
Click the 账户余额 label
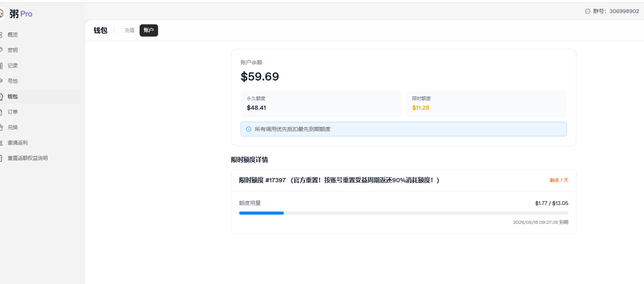click(x=251, y=62)
